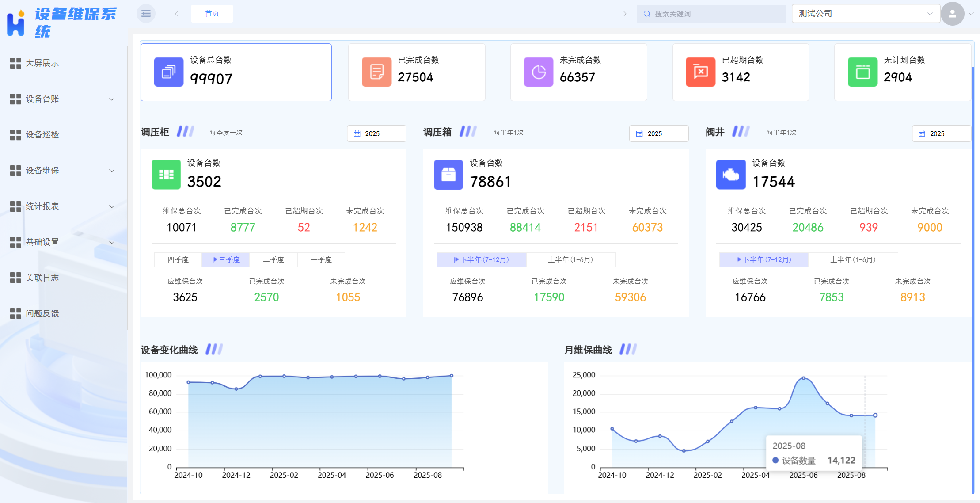
Task: Collapse the sidebar using the hamburger icon
Action: tap(145, 13)
